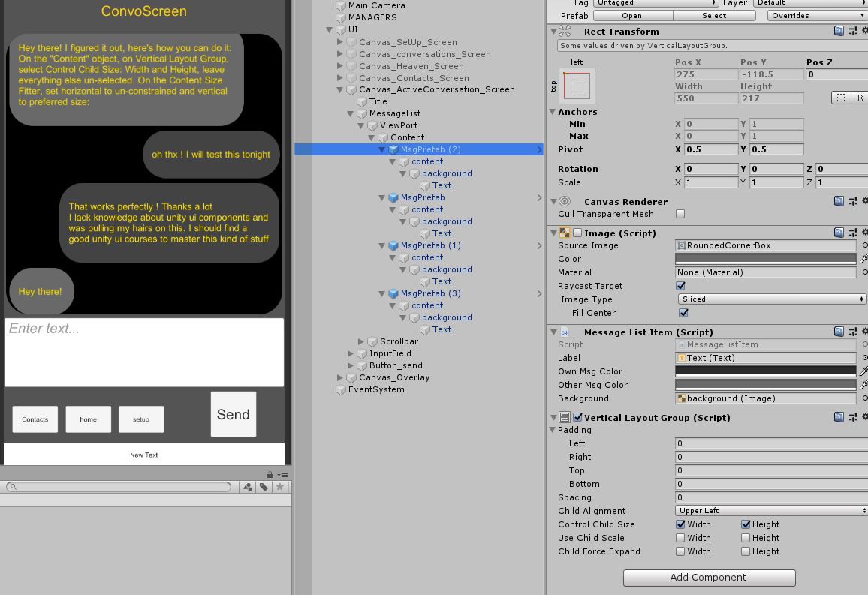Toggle Raycast Target checkbox
This screenshot has height=595, width=868.
click(x=680, y=286)
